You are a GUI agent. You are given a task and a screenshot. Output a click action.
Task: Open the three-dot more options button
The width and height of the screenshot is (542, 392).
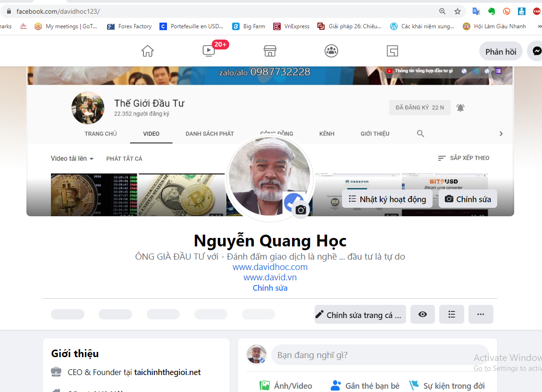481,314
